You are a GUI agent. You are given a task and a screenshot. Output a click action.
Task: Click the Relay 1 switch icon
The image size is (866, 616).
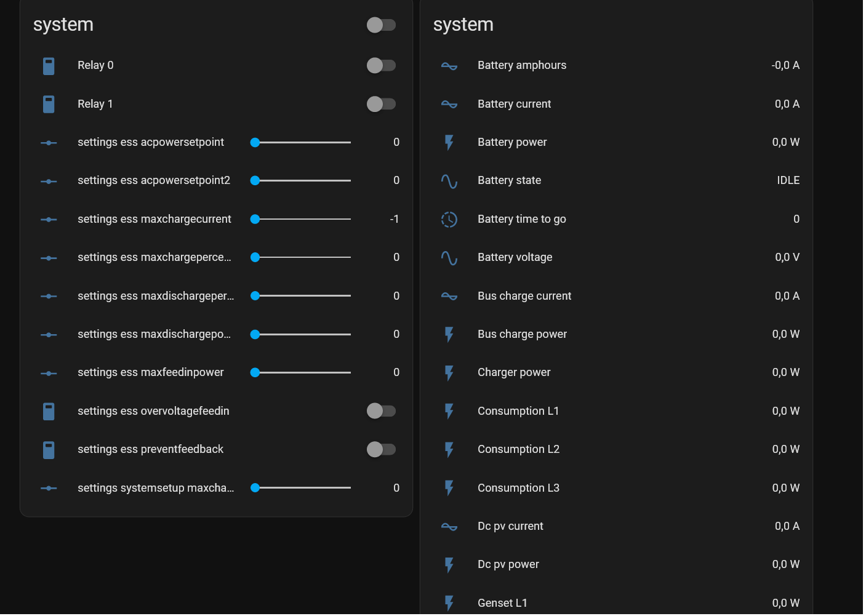(49, 104)
